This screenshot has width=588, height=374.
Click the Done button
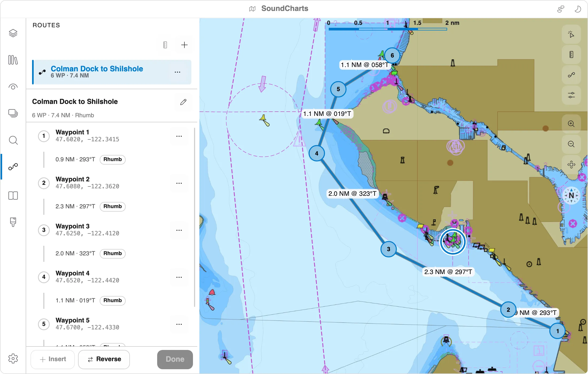(175, 359)
